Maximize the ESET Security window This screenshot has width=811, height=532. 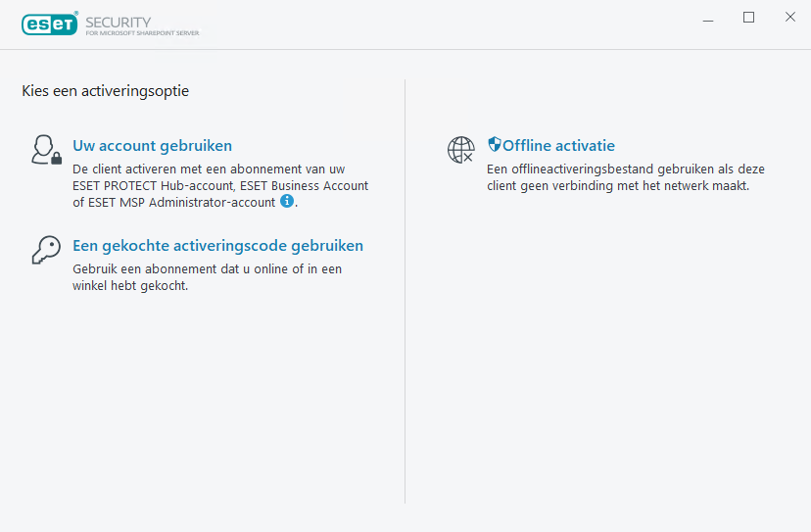pyautogui.click(x=748, y=18)
